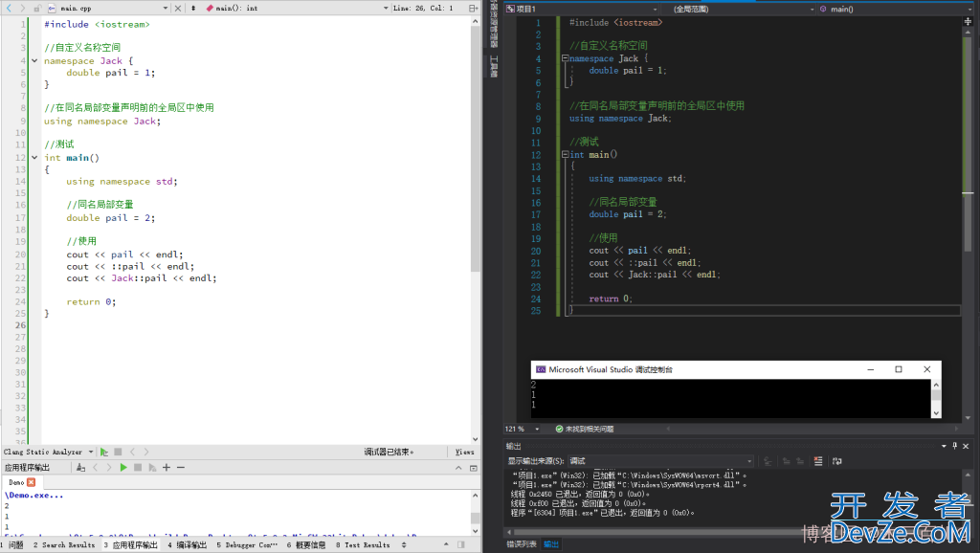This screenshot has width=980, height=553.
Task: Collapse the int main() outline box in Visual Studio
Action: pos(565,154)
